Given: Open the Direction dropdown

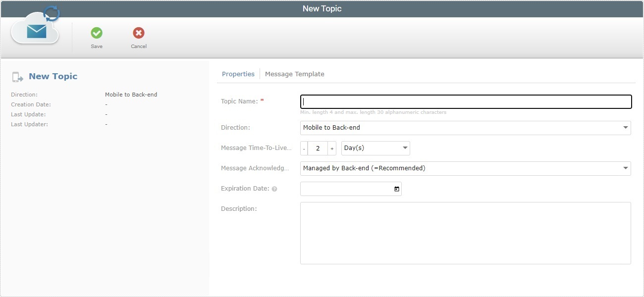Looking at the screenshot, I should point(625,128).
